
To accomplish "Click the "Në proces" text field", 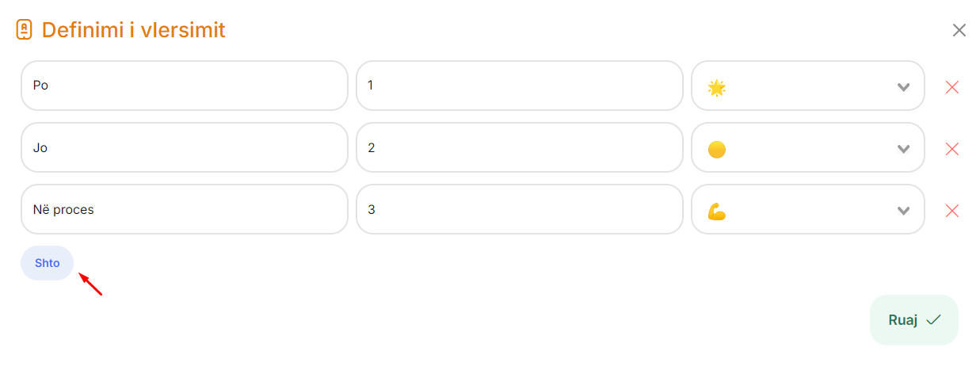I will pyautogui.click(x=185, y=209).
